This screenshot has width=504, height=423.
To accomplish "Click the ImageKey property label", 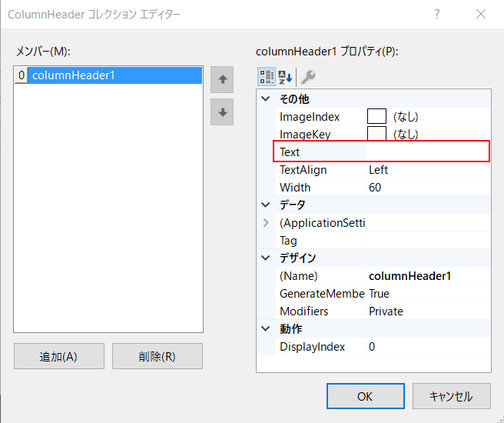I will [x=305, y=135].
